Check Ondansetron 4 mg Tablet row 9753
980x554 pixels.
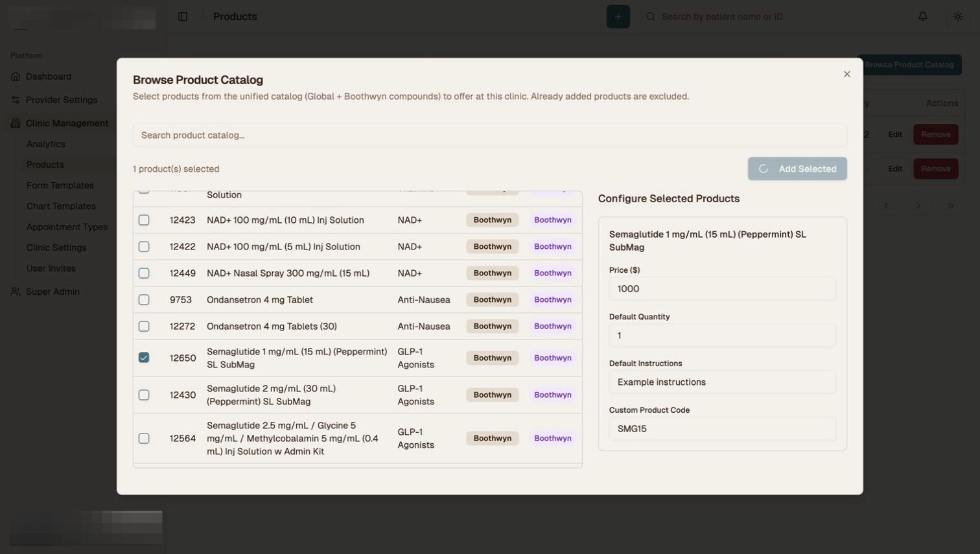144,300
